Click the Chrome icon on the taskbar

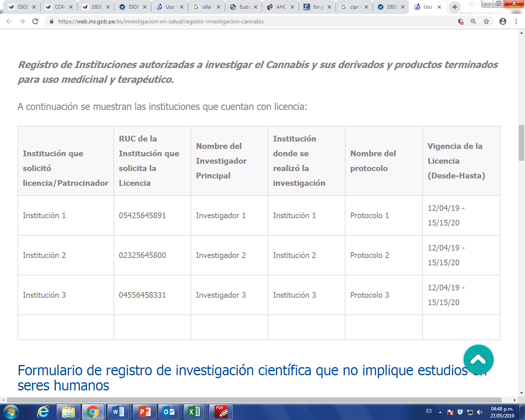(x=93, y=412)
